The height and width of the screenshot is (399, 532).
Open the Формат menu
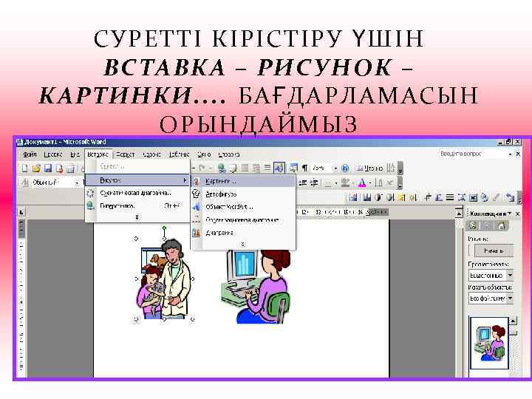(126, 154)
